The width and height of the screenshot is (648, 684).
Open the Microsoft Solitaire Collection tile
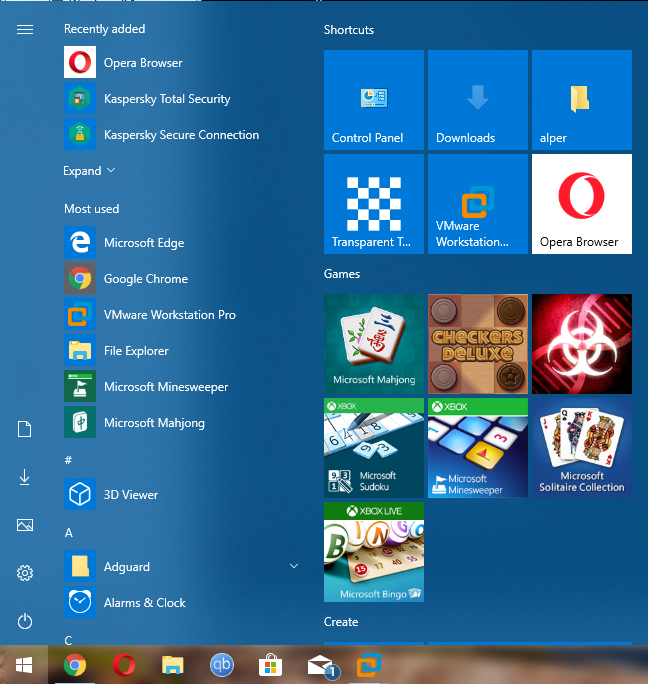pyautogui.click(x=582, y=448)
